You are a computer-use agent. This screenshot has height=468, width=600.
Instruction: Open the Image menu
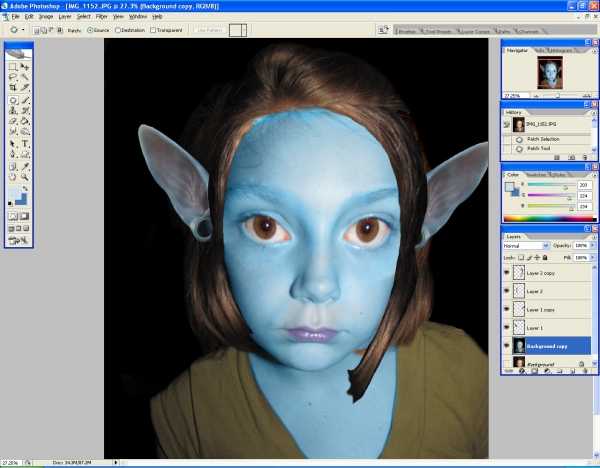point(46,16)
